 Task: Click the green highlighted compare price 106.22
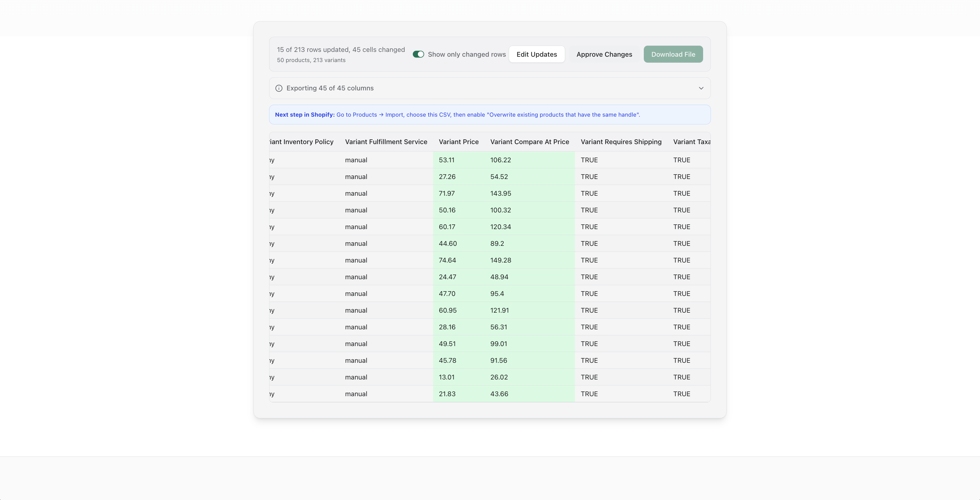tap(500, 160)
